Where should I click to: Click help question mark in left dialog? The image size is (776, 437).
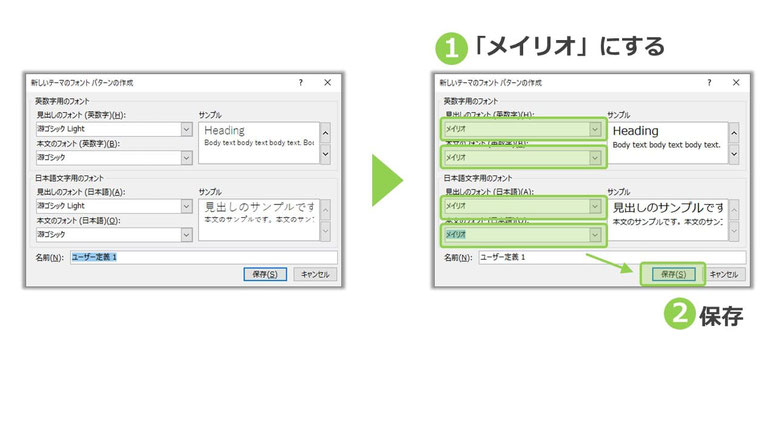coord(300,83)
